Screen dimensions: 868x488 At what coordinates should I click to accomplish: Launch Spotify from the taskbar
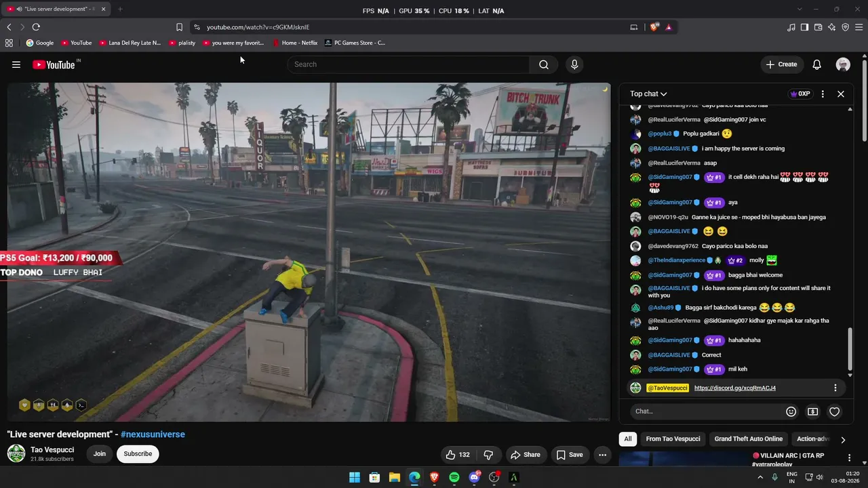454,477
